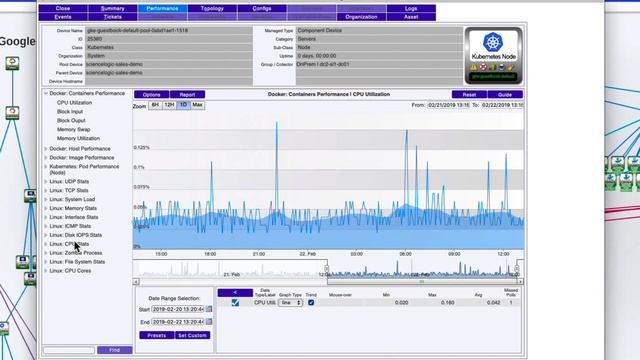Switch to the Logs tab

411,8
